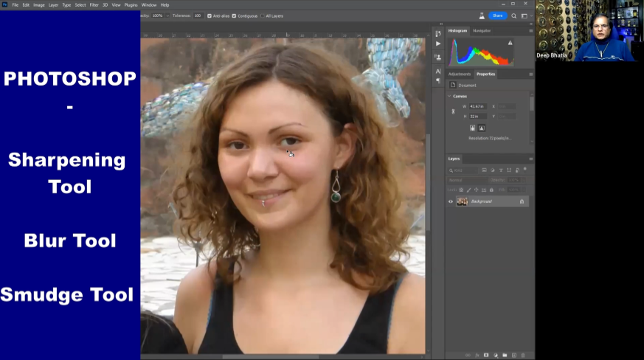
Task: Open the Character panel icon
Action: 438,71
